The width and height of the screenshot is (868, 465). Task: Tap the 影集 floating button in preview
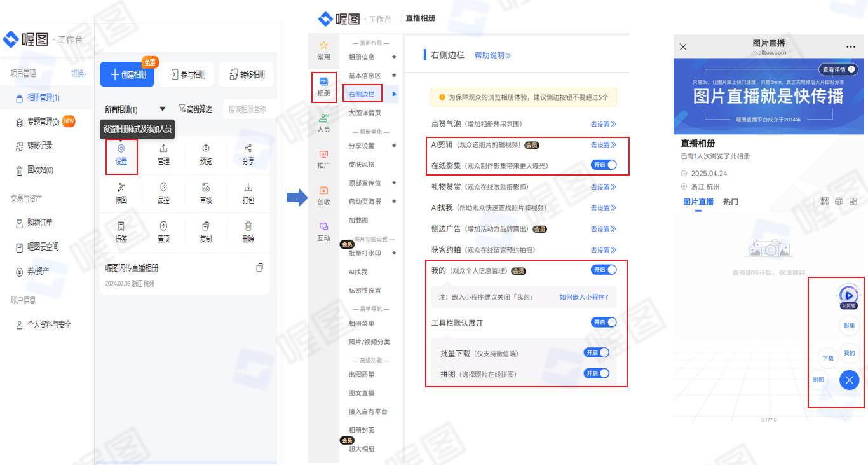pos(849,325)
